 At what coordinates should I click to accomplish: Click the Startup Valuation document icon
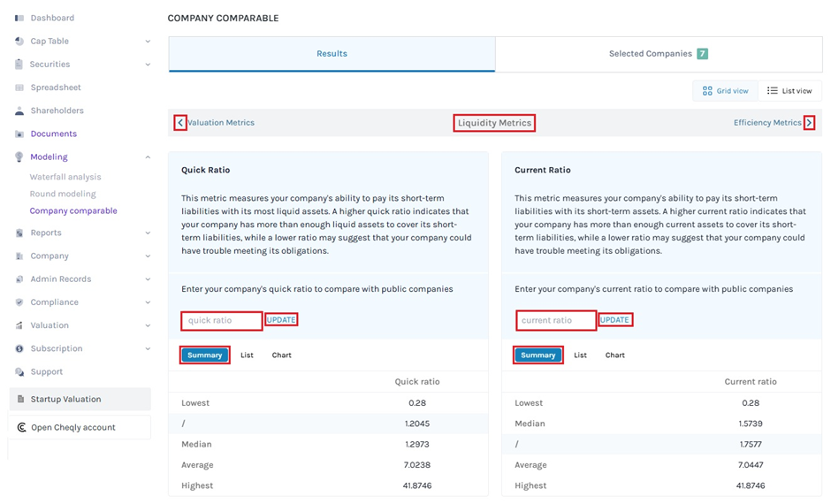20,400
